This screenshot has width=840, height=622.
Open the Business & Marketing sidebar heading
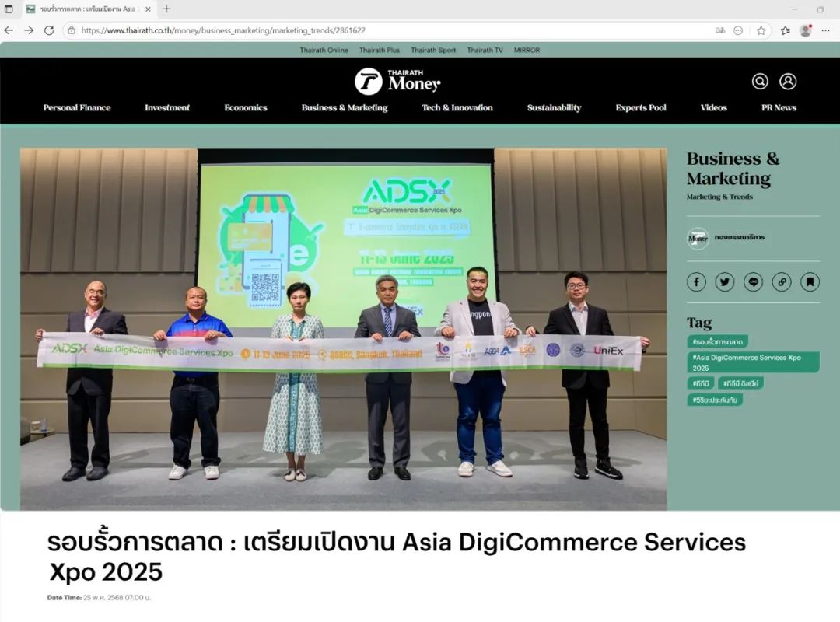(733, 168)
